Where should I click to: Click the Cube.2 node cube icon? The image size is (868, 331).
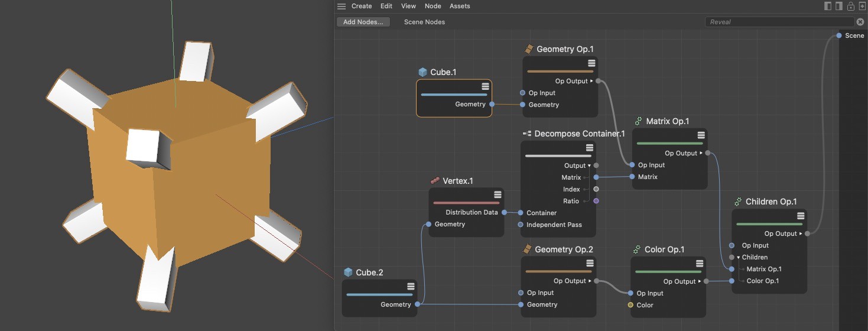click(348, 272)
